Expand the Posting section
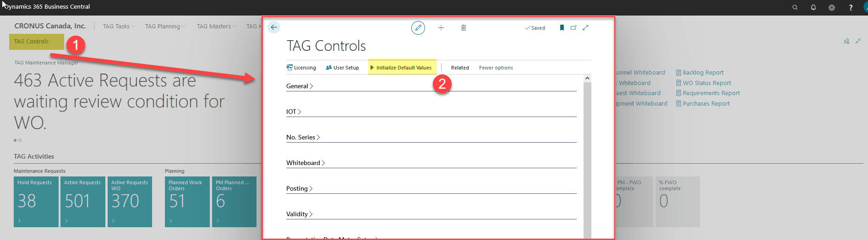 coord(300,188)
